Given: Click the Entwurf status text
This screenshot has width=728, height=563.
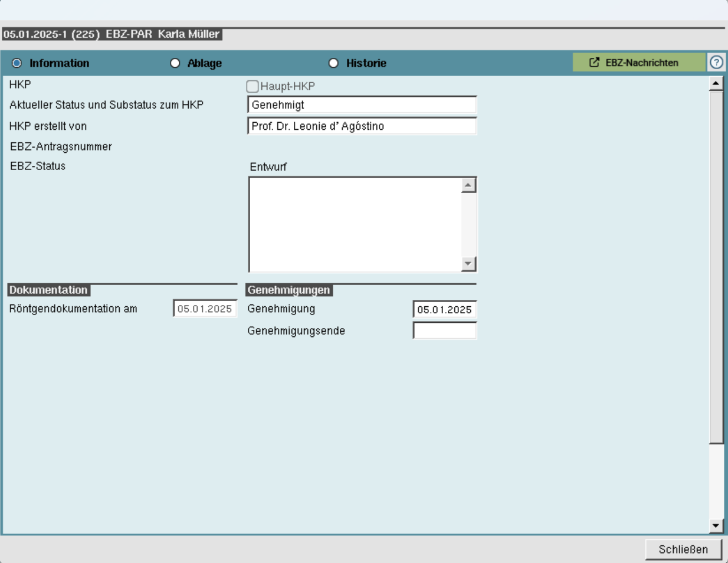Looking at the screenshot, I should coord(268,167).
